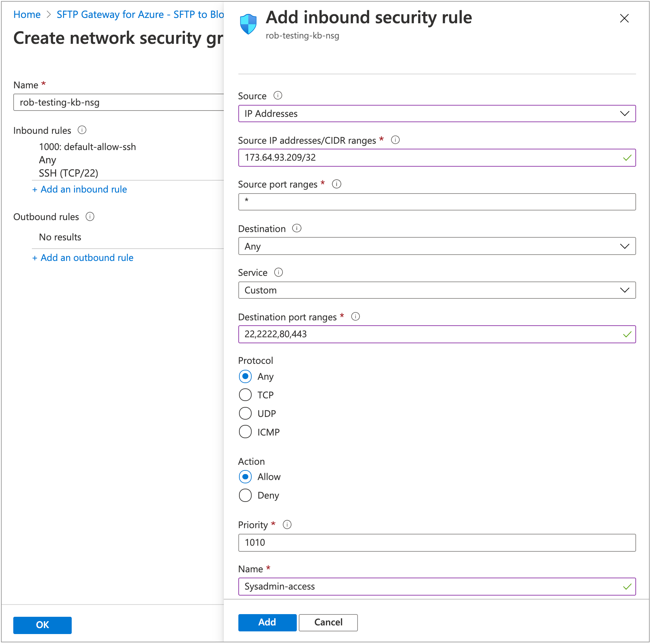Click the SSH (TCP/22) rule text
The width and height of the screenshot is (652, 644).
click(68, 173)
